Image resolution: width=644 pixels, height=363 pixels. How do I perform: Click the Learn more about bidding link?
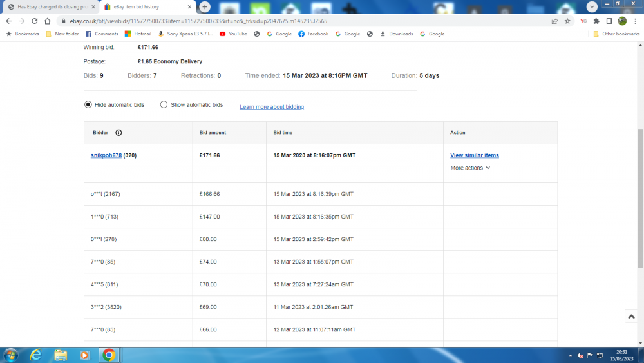(x=272, y=107)
